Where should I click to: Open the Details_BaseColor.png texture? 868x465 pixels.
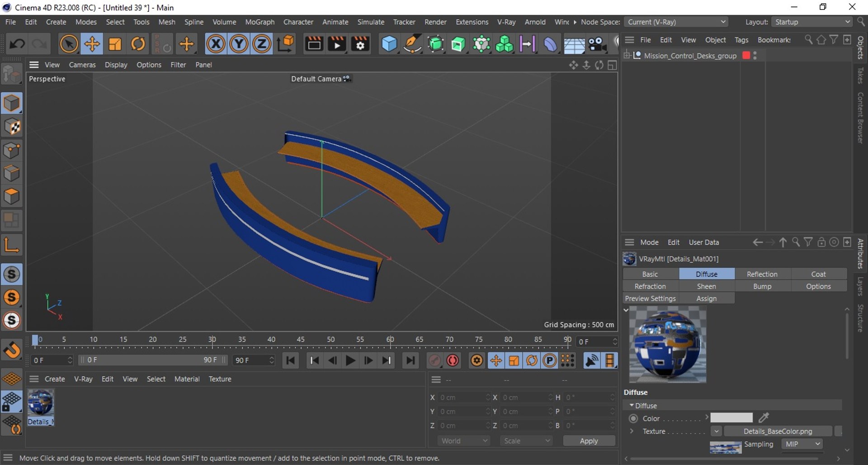778,431
